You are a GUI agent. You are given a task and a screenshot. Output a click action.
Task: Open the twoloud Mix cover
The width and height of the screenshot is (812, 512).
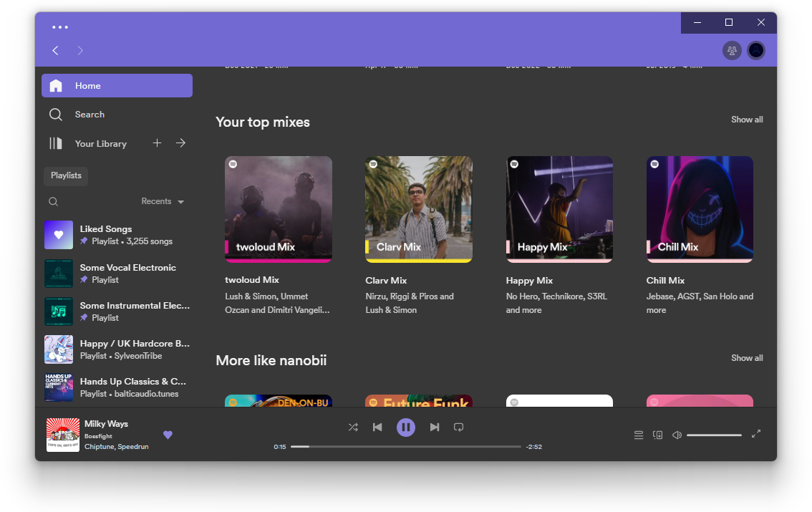[x=279, y=210]
